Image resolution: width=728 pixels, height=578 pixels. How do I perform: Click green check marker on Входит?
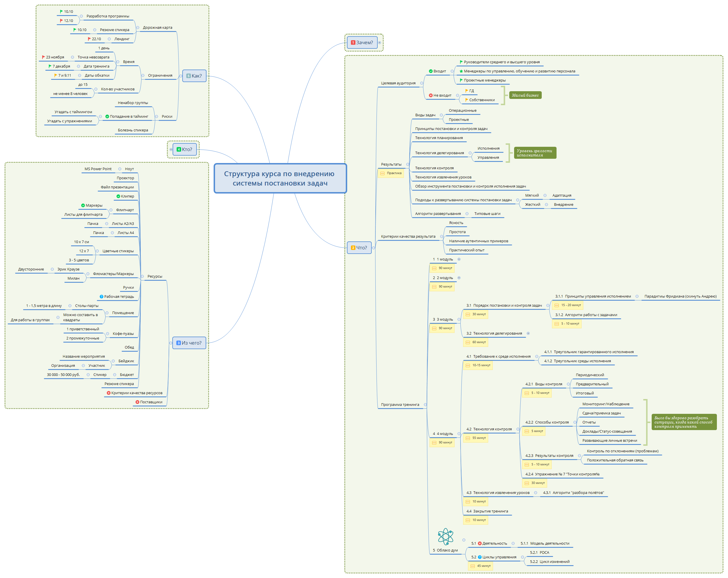431,71
